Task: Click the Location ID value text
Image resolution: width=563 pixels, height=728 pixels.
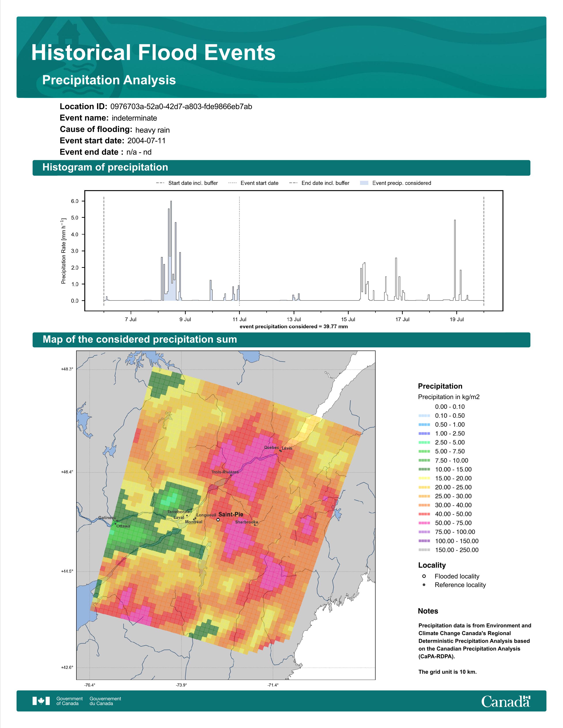Action: (181, 107)
